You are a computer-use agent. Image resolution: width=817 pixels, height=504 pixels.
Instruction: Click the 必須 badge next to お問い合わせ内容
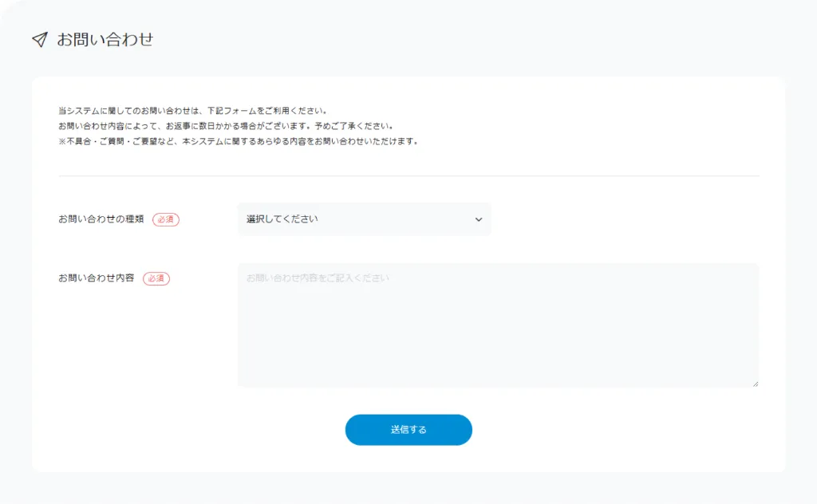pos(156,278)
